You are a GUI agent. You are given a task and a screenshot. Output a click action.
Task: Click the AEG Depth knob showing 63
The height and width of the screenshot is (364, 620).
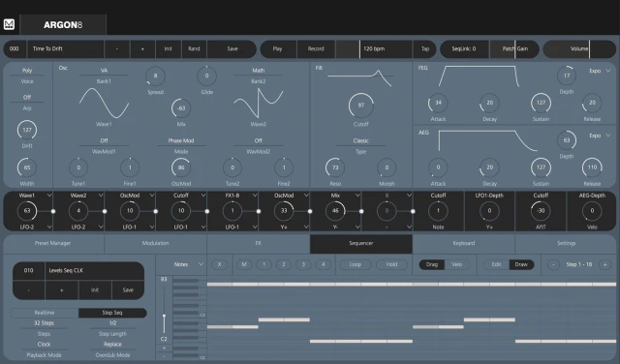tap(567, 140)
